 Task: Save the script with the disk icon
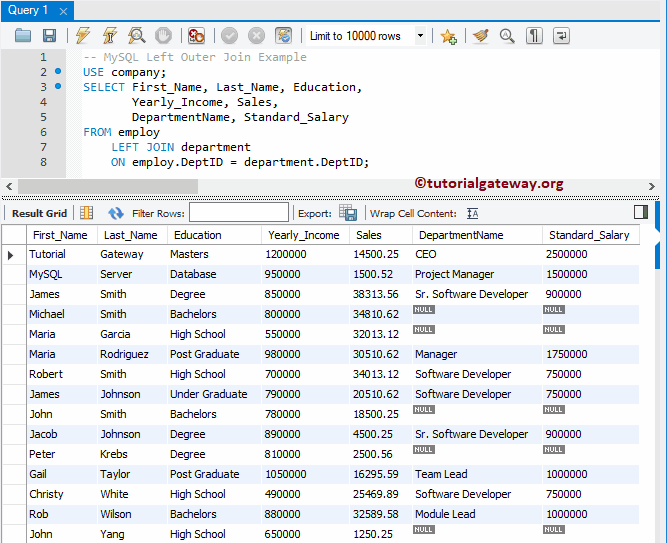click(x=49, y=36)
